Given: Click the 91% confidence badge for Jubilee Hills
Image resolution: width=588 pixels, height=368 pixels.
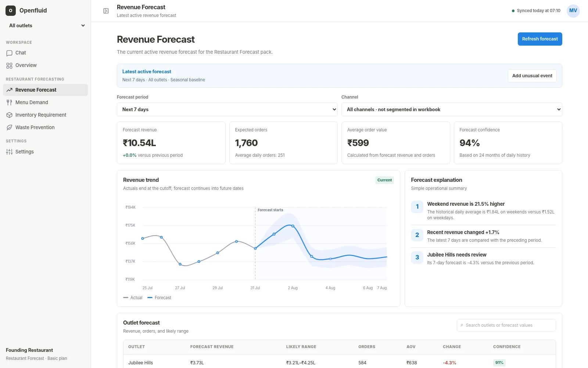Looking at the screenshot, I should pyautogui.click(x=499, y=363).
